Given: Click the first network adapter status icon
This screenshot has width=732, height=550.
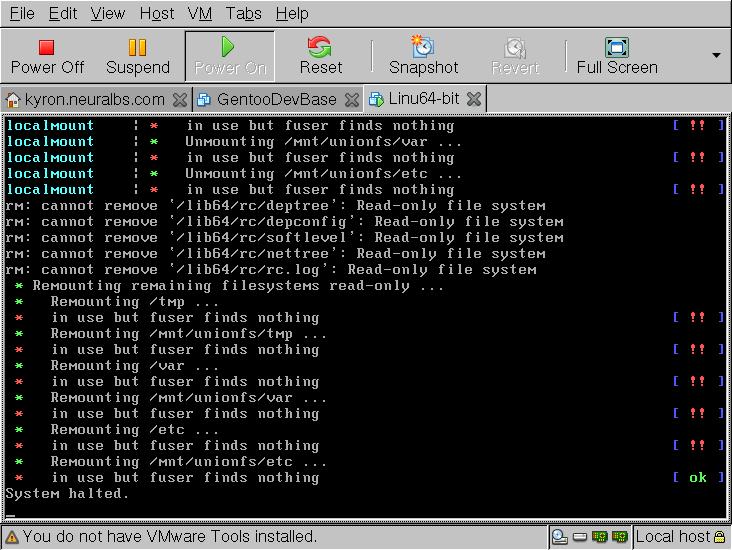Looking at the screenshot, I should coord(601,537).
